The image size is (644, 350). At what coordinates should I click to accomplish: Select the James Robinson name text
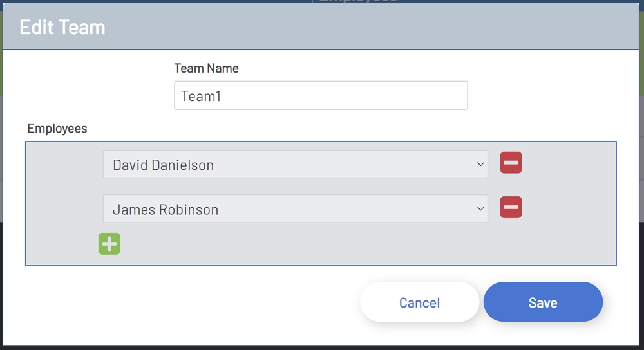(166, 210)
